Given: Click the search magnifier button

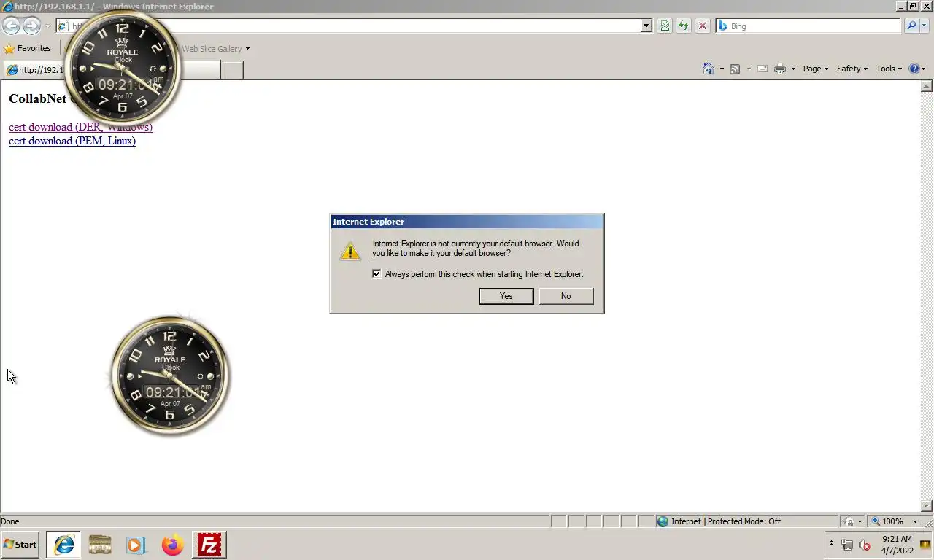Looking at the screenshot, I should point(911,26).
